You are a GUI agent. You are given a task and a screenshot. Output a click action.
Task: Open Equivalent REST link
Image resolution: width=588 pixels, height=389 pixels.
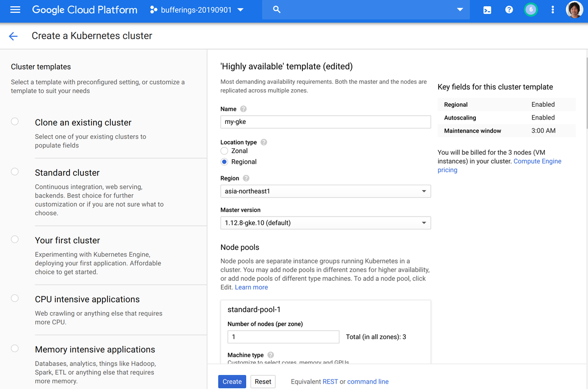click(330, 382)
